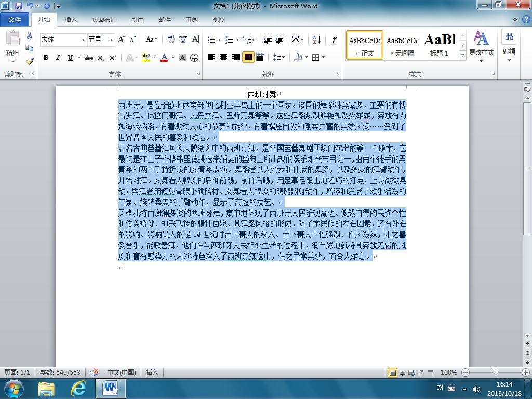532x399 pixels.
Task: Copy selection using the copy icon
Action: pyautogui.click(x=30, y=48)
